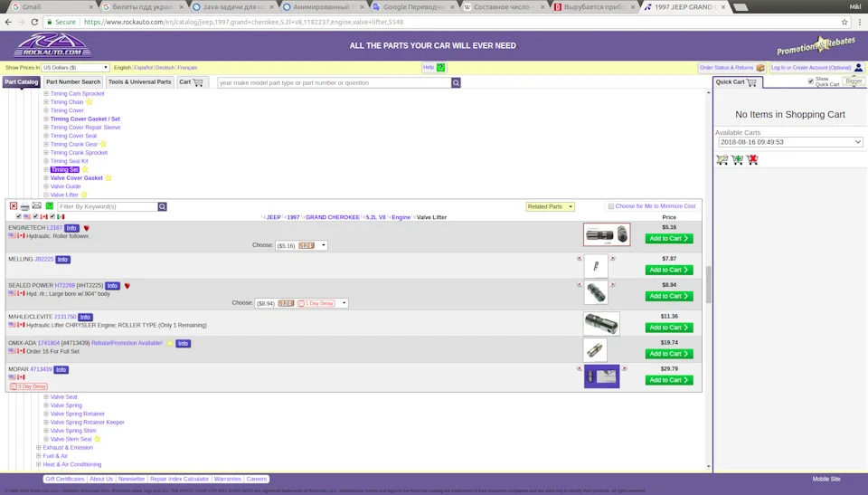Open Info for MELLING JB2225
Viewport: 868px width, 495px height.
click(62, 260)
